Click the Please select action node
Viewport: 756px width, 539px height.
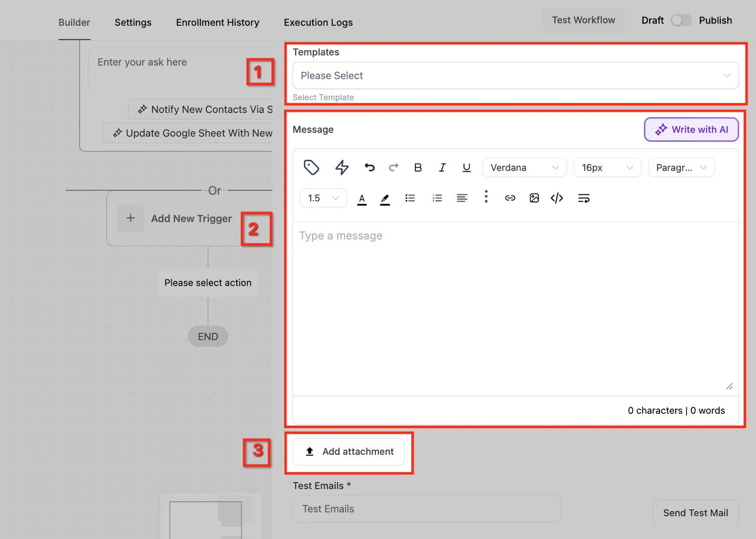point(208,283)
